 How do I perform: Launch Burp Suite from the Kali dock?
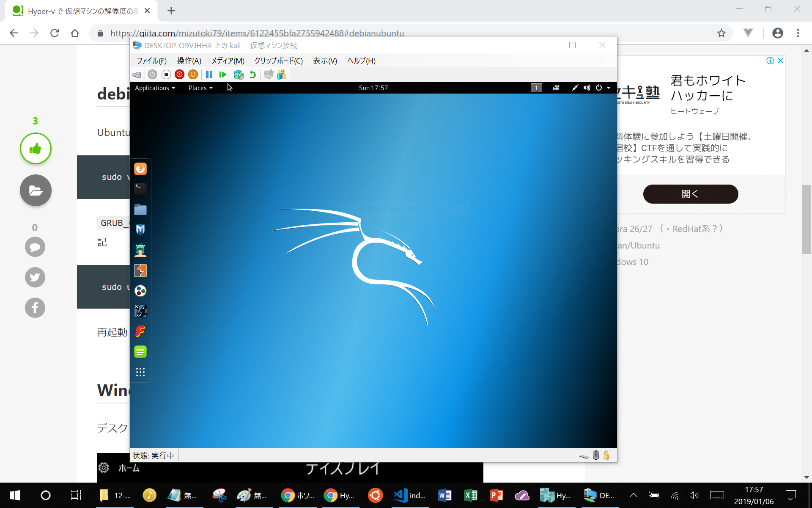click(x=140, y=270)
